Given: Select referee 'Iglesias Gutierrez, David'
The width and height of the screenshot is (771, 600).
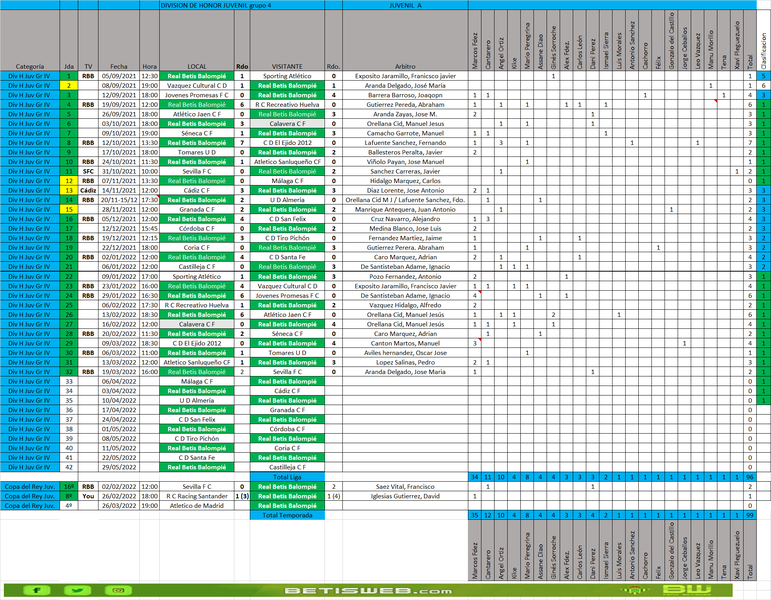Looking at the screenshot, I should [405, 496].
